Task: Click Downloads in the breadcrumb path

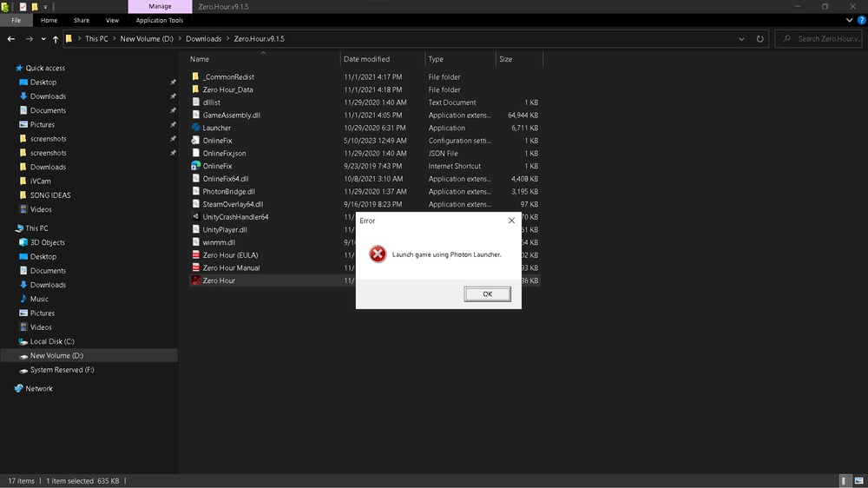Action: [203, 39]
